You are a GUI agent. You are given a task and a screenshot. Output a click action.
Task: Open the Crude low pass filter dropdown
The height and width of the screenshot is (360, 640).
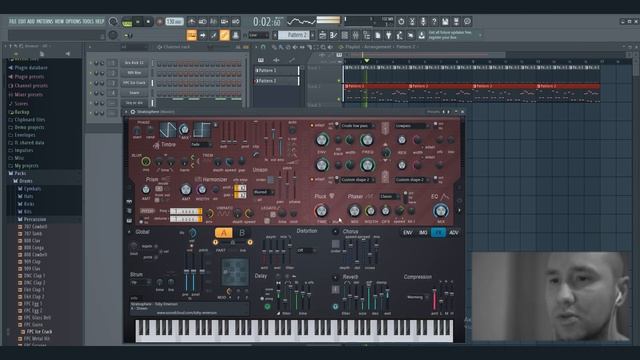click(x=357, y=126)
